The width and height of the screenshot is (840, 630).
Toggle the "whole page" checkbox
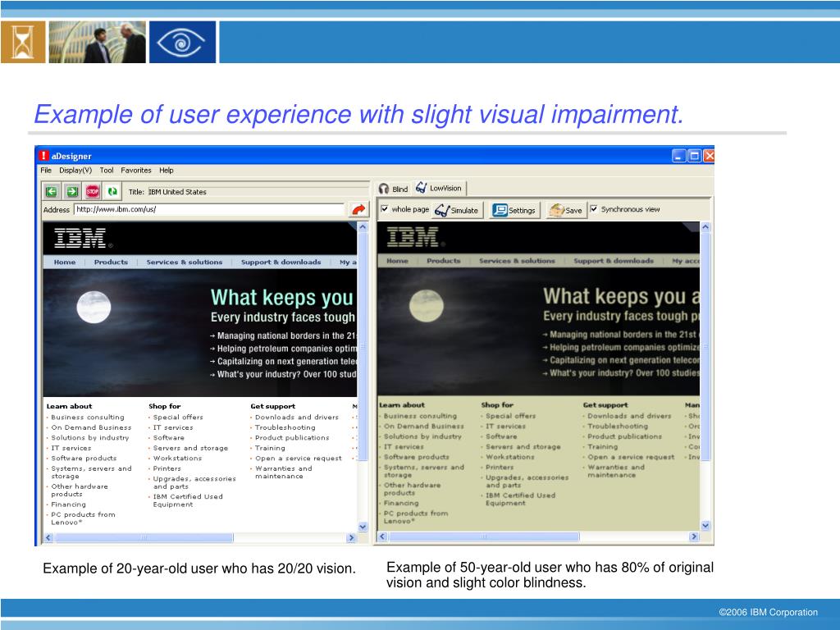pyautogui.click(x=384, y=209)
